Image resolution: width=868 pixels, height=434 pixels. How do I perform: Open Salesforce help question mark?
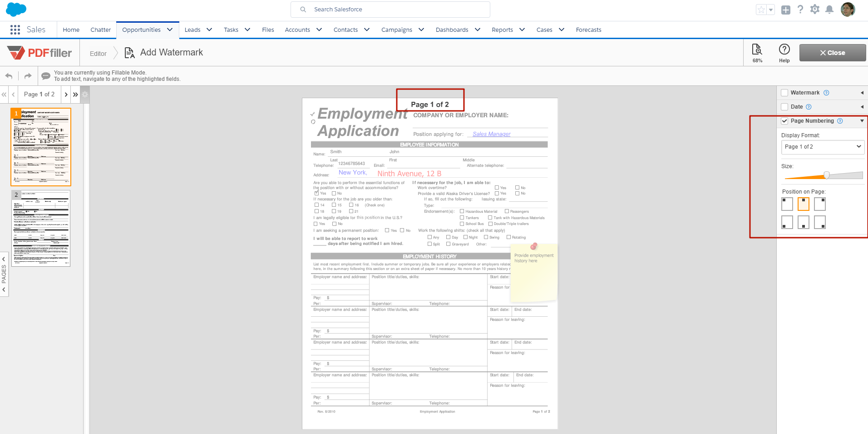coord(800,9)
